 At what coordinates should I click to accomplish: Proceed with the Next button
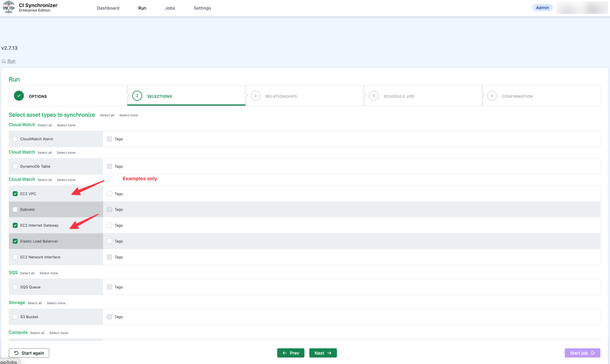[x=323, y=353]
